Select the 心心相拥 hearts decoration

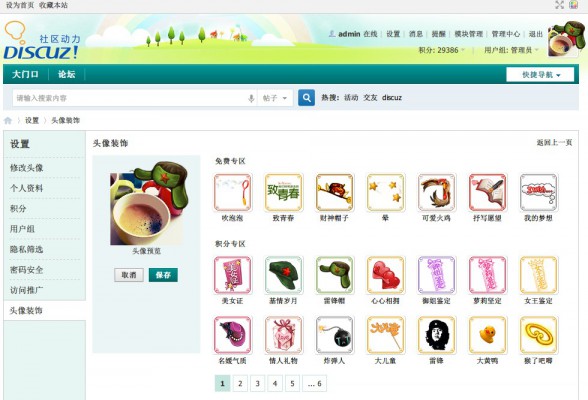[x=386, y=275]
